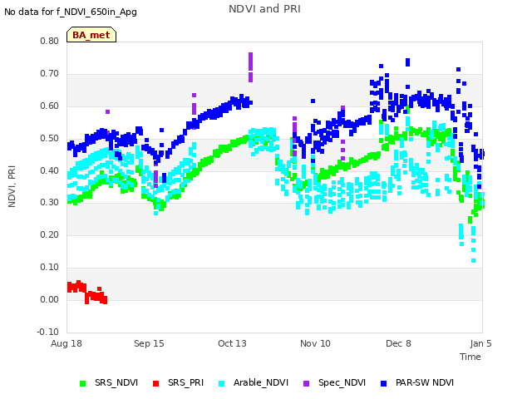The image size is (532, 399).
Task: Click the 0.20 y-axis tick label
Action: click(x=50, y=234)
